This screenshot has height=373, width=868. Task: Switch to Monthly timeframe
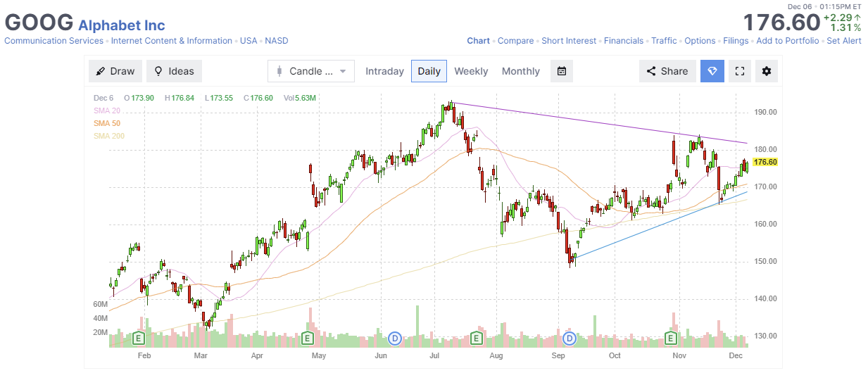[520, 71]
